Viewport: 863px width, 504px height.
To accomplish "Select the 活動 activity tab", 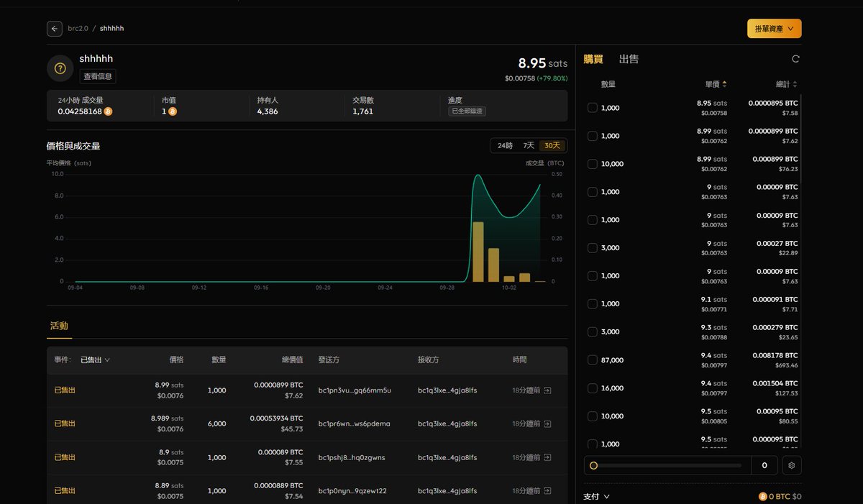I will (x=59, y=326).
